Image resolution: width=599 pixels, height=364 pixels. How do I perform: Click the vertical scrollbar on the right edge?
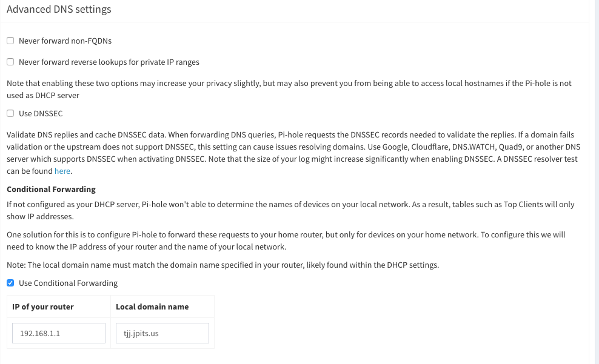(595, 182)
